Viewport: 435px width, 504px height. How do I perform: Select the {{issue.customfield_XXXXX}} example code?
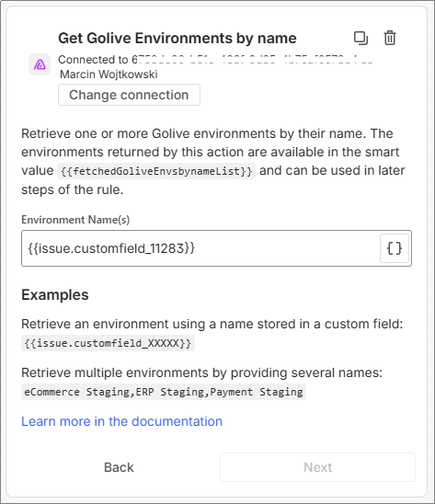(x=108, y=343)
